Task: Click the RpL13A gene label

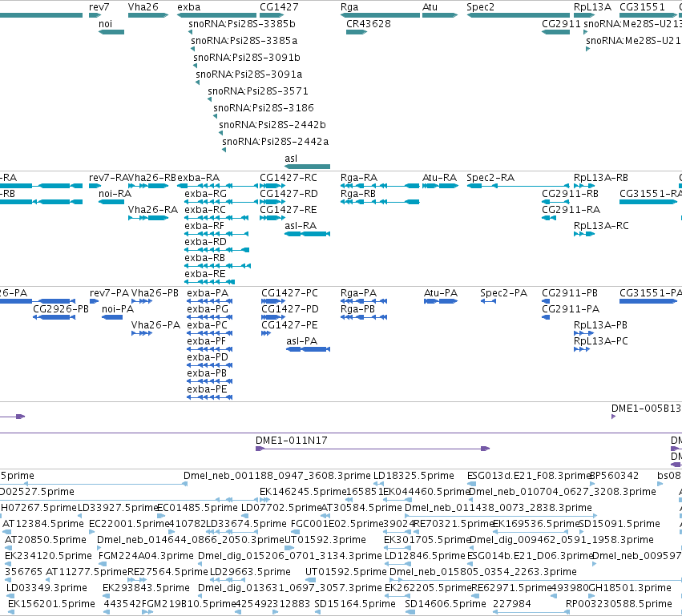Action: [x=592, y=7]
